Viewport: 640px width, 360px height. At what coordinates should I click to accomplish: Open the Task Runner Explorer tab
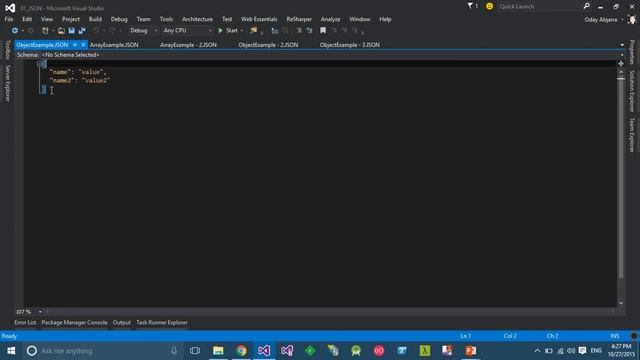coord(162,322)
